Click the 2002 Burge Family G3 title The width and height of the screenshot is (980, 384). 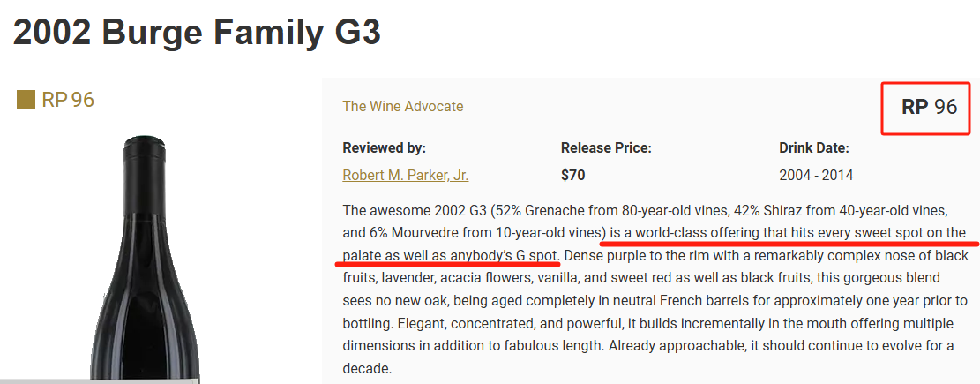click(x=197, y=32)
